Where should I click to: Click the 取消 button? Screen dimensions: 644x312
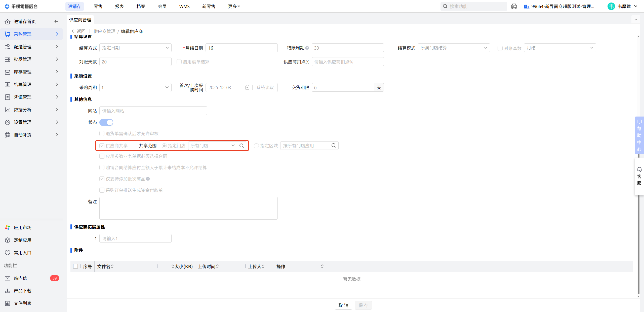343,305
